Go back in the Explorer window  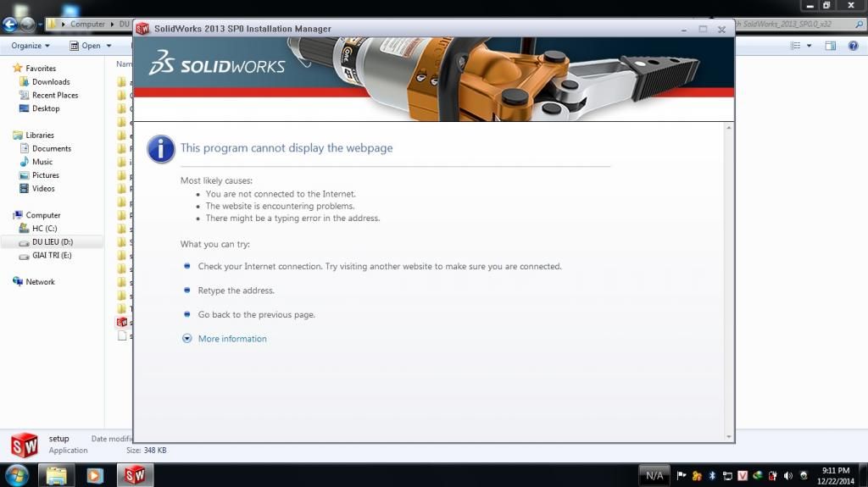(10, 25)
